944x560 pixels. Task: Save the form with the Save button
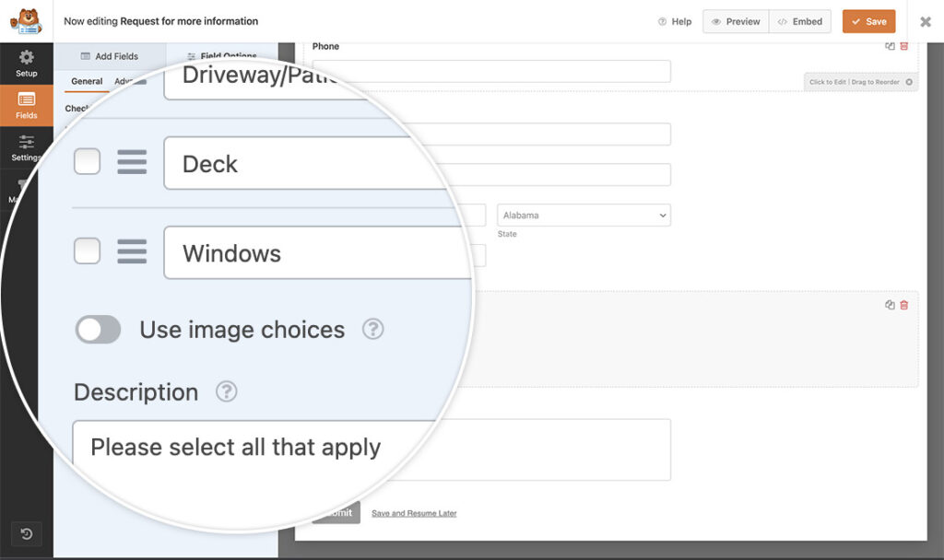tap(867, 20)
